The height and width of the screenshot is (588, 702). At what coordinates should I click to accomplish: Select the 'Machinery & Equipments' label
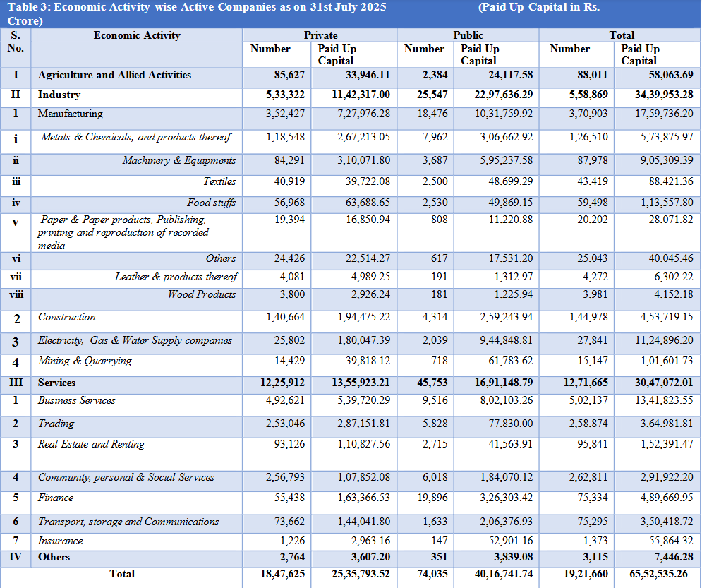click(x=179, y=160)
